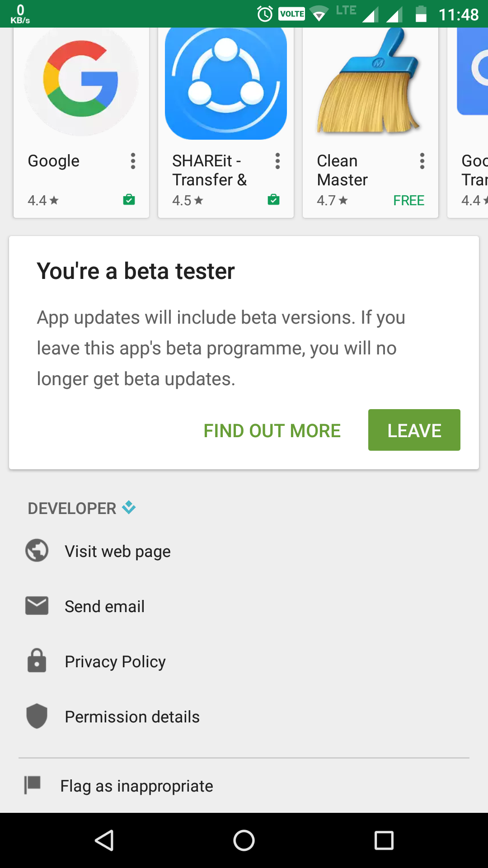Tap FIND OUT MORE about beta testing
488x868 pixels.
coord(272,431)
